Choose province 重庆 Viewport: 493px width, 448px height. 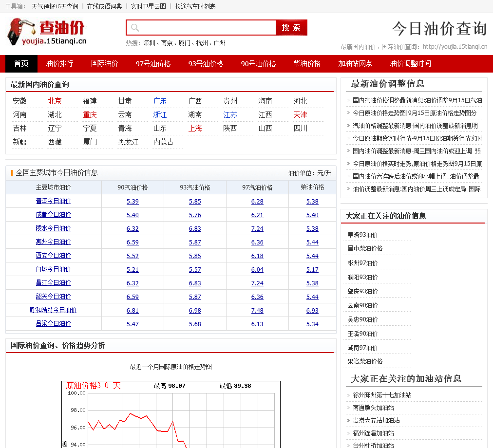(x=90, y=115)
